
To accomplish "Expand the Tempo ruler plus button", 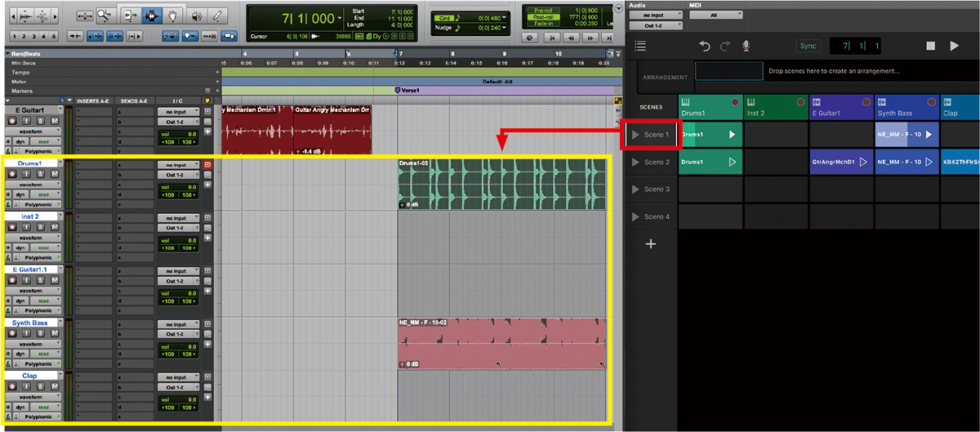I will (x=217, y=71).
